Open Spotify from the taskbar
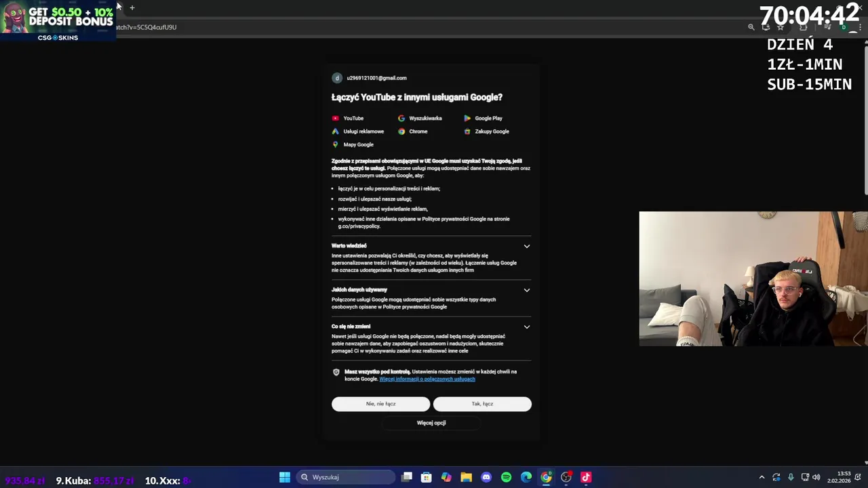Screen dimensions: 868x488 point(506,477)
